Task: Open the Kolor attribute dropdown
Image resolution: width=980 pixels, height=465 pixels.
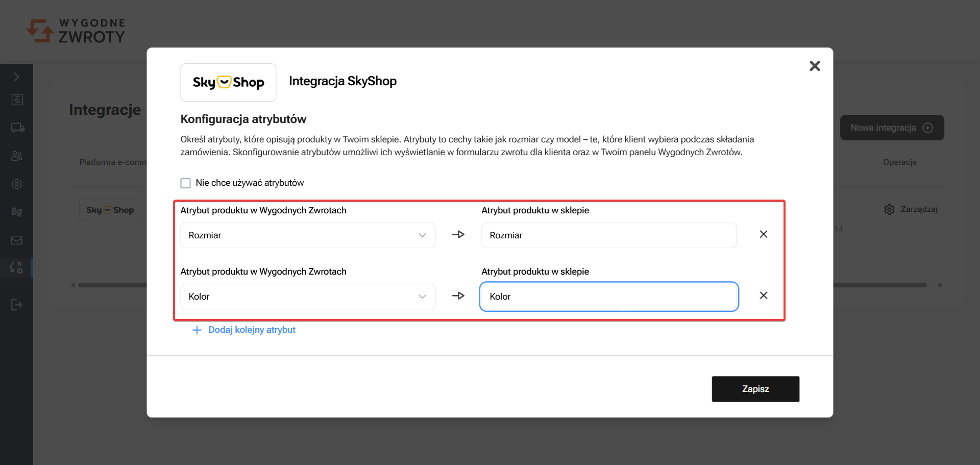Action: pos(308,297)
